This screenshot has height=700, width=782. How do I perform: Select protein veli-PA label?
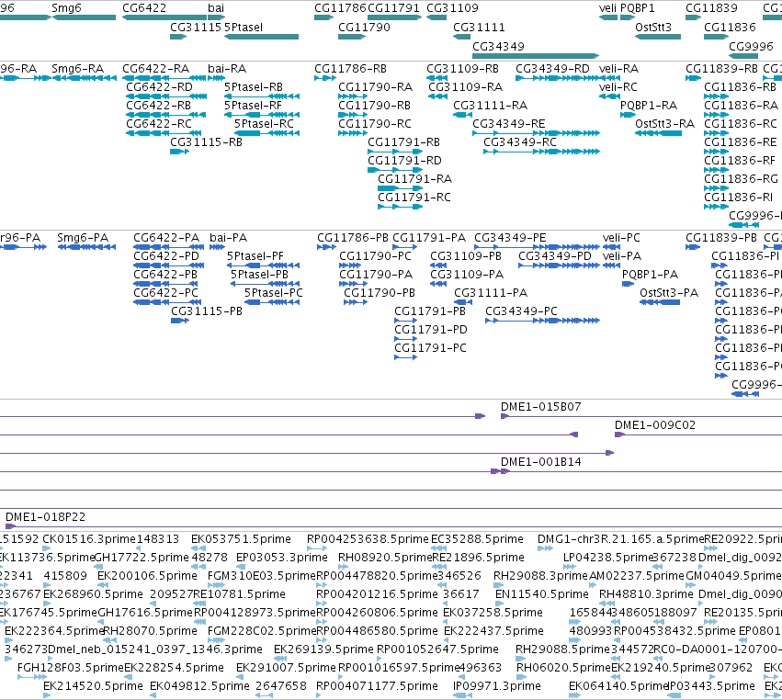click(622, 256)
